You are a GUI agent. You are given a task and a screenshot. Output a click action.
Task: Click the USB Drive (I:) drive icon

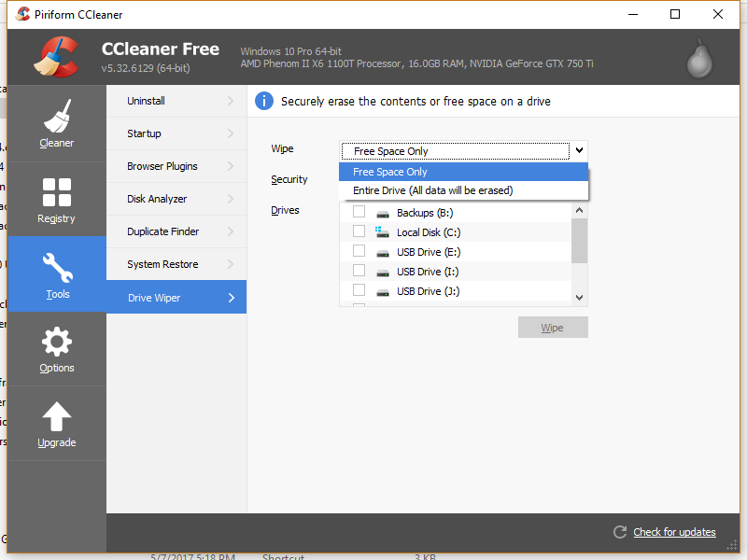pyautogui.click(x=383, y=273)
